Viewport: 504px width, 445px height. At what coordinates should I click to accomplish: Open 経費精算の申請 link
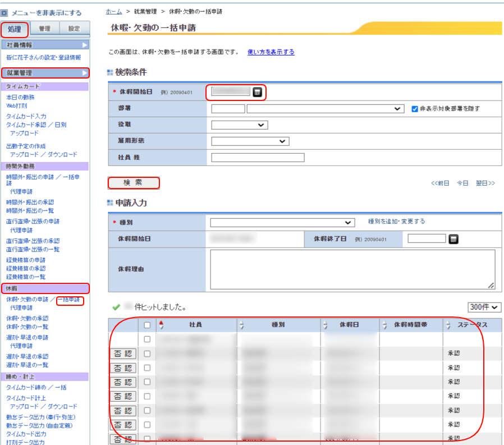coord(26,260)
